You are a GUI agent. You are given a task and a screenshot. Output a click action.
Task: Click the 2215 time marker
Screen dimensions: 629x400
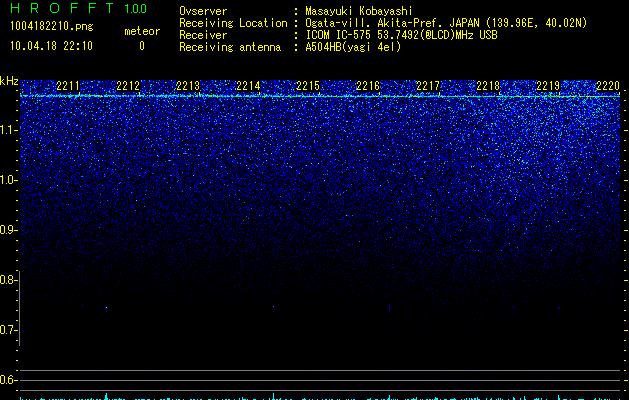[308, 86]
